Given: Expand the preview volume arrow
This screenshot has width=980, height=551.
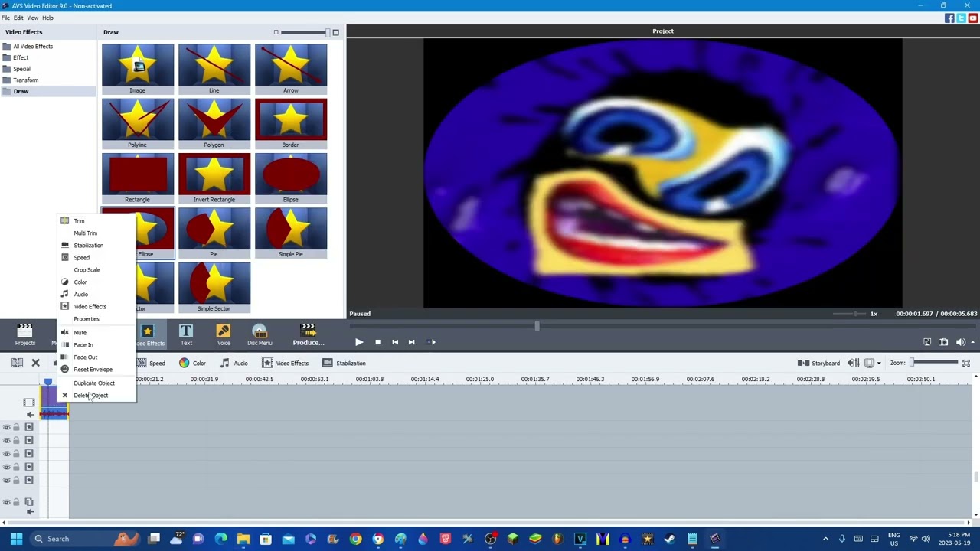Looking at the screenshot, I should pyautogui.click(x=972, y=342).
